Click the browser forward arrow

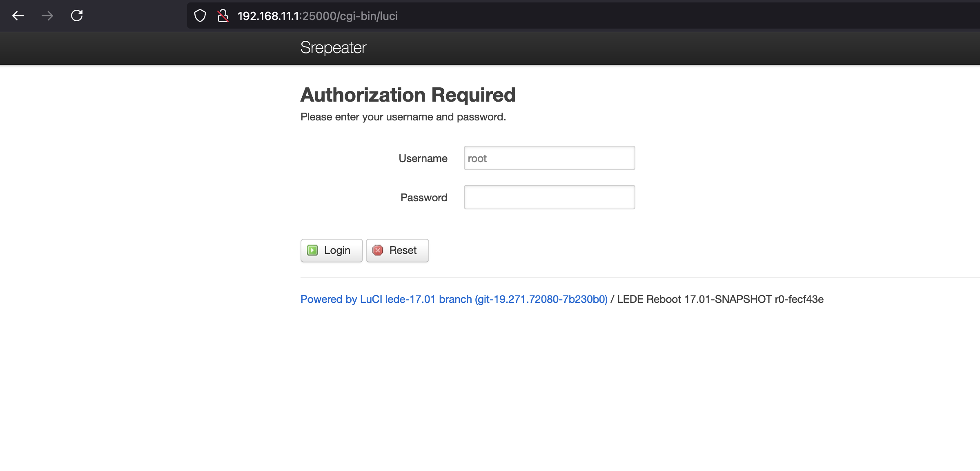coord(47,16)
